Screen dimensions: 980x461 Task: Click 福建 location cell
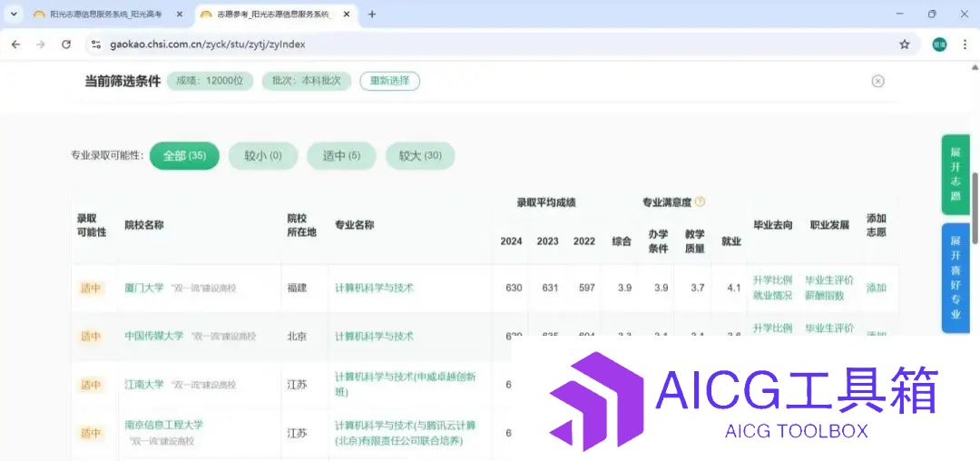pos(297,288)
